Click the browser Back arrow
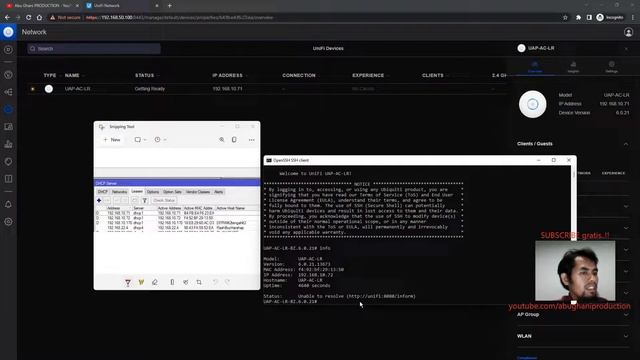The height and width of the screenshot is (360, 640). 7,18
